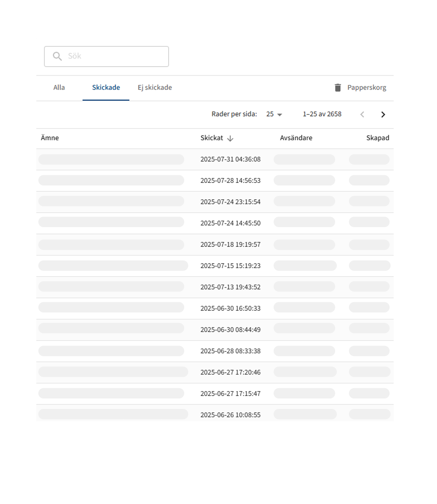437x504 pixels.
Task: Expand the rows per page dropdown arrow
Action: pos(280,115)
